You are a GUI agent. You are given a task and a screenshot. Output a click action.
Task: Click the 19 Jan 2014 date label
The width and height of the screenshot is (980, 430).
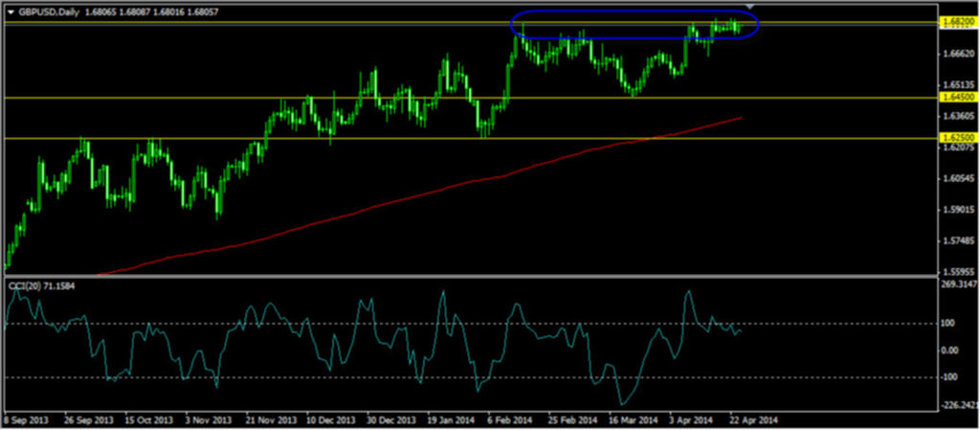tap(450, 420)
